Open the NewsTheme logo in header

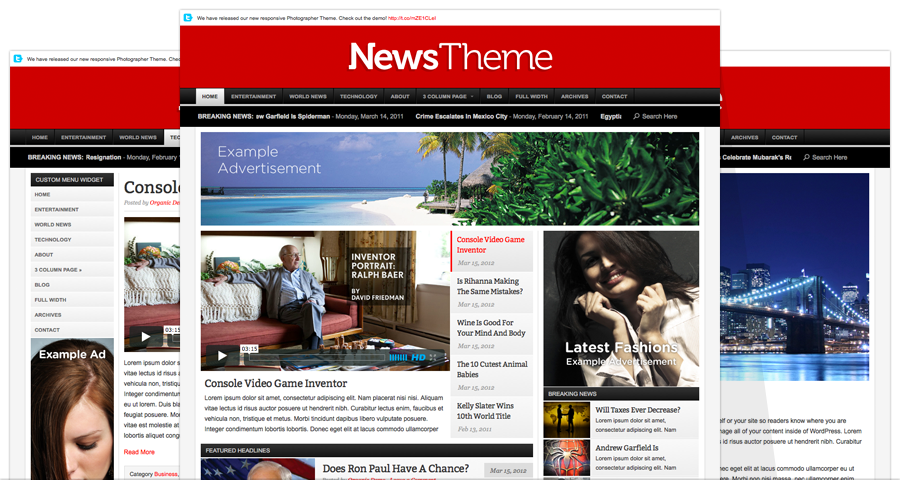pyautogui.click(x=451, y=56)
